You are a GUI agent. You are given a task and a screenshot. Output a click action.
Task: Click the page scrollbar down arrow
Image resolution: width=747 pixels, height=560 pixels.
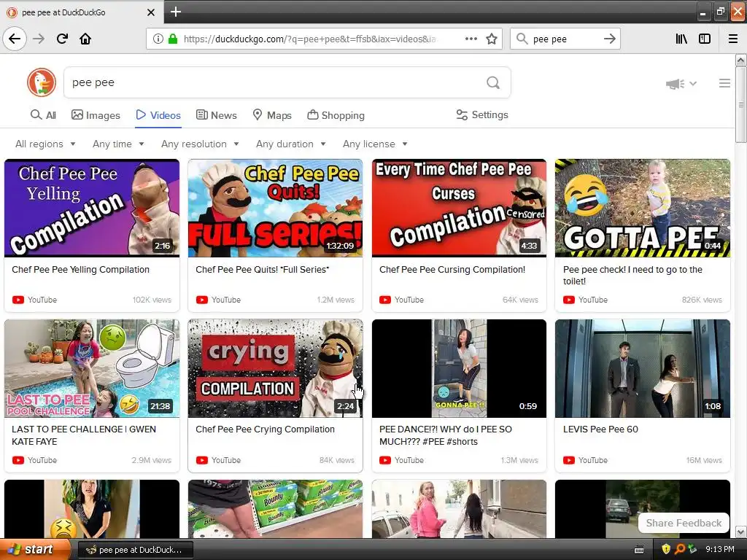coord(740,532)
